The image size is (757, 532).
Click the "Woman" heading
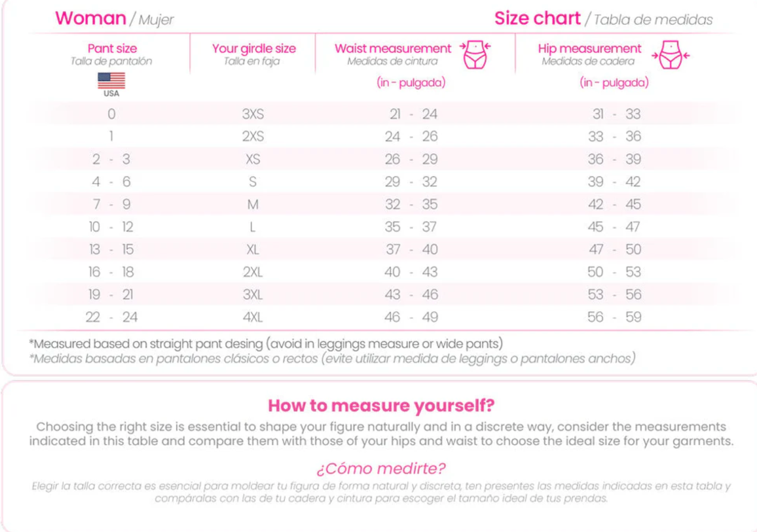91,18
